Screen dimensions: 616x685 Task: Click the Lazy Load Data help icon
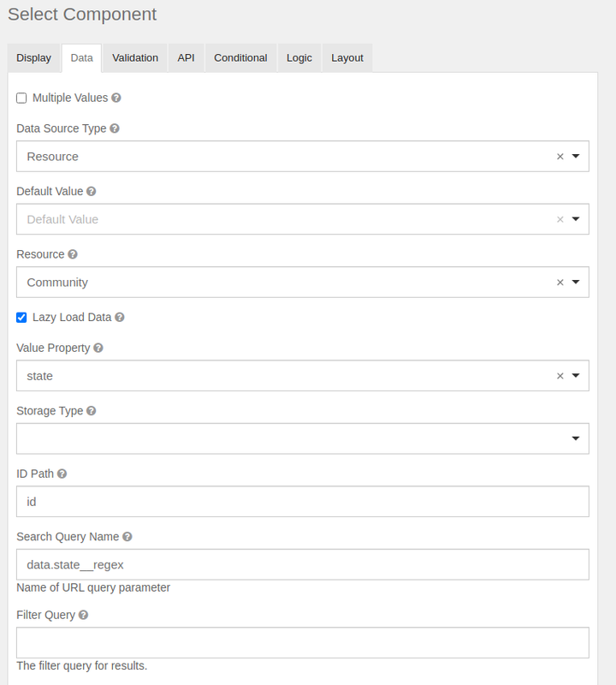pos(120,317)
